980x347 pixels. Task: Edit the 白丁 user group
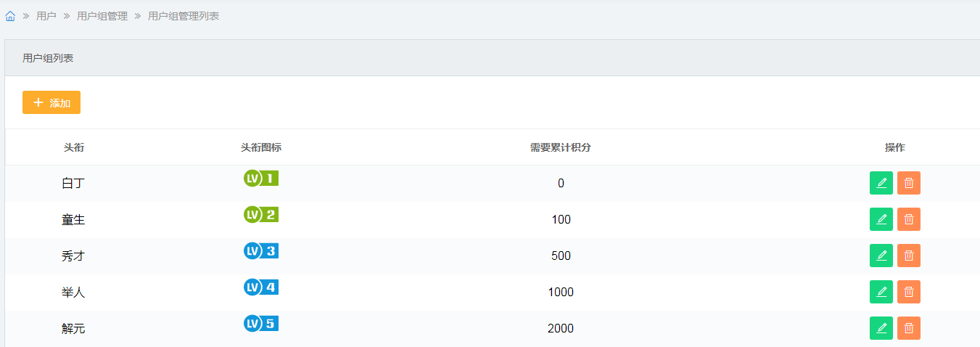(881, 183)
